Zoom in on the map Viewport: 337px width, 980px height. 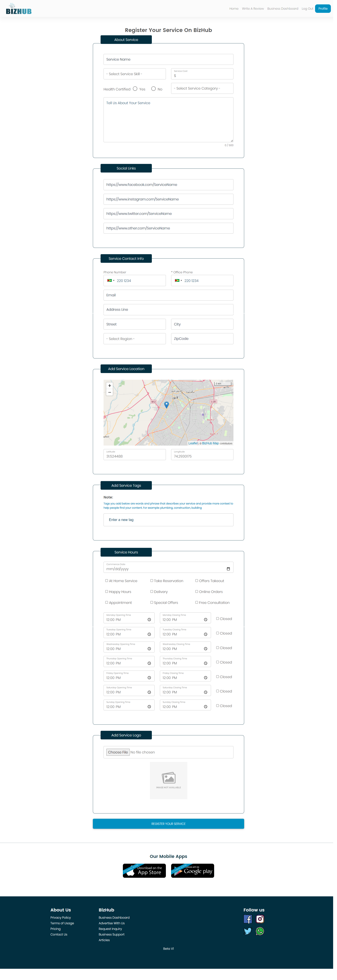point(110,385)
